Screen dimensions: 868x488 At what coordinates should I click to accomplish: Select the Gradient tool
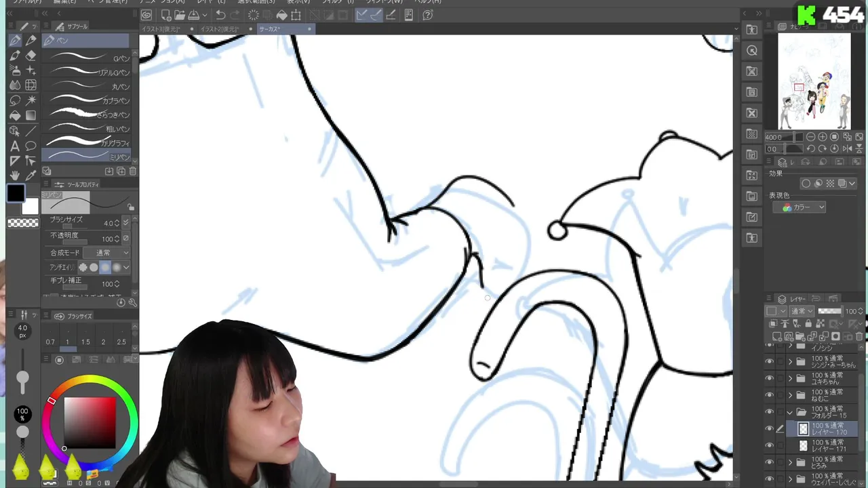click(x=31, y=115)
